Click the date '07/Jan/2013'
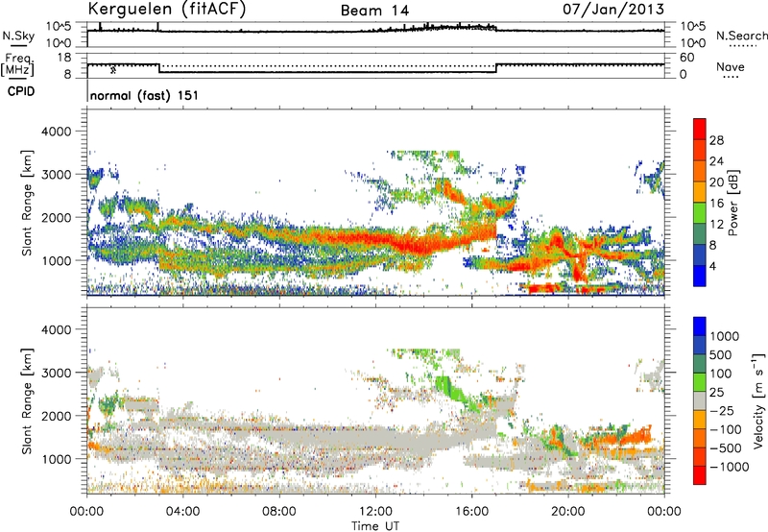 613,9
